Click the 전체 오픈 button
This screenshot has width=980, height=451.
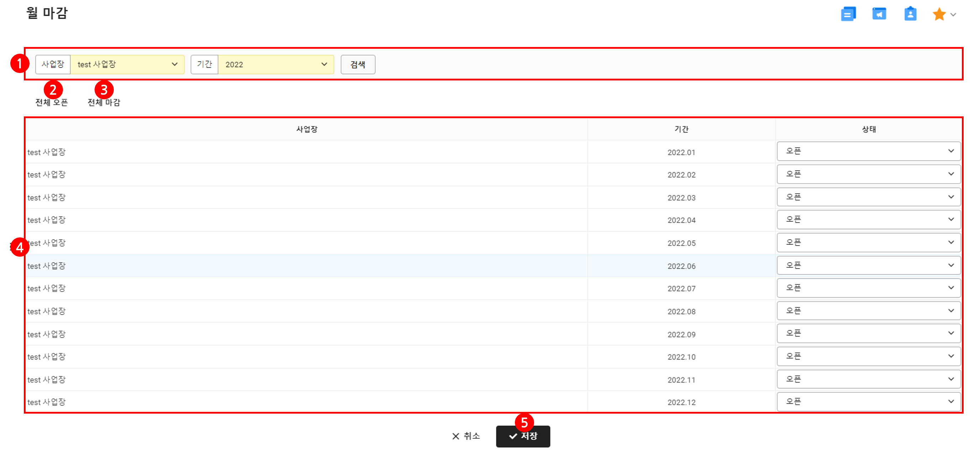(51, 103)
